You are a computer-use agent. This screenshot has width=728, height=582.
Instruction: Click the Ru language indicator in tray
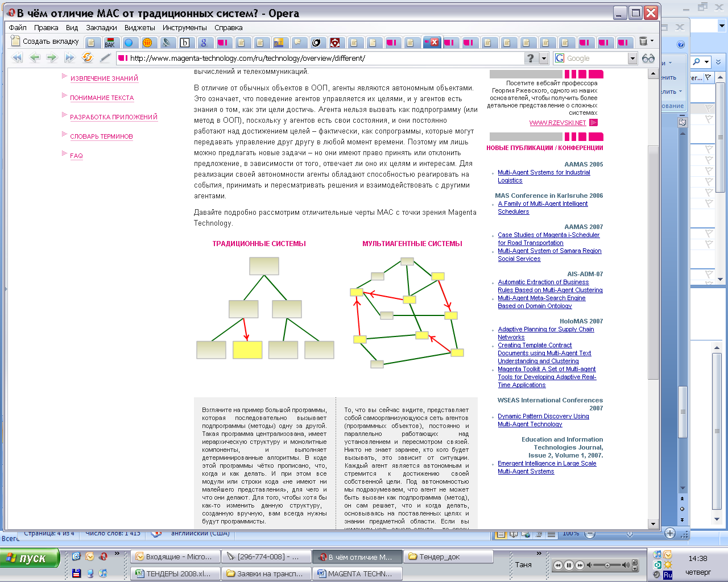[668, 575]
